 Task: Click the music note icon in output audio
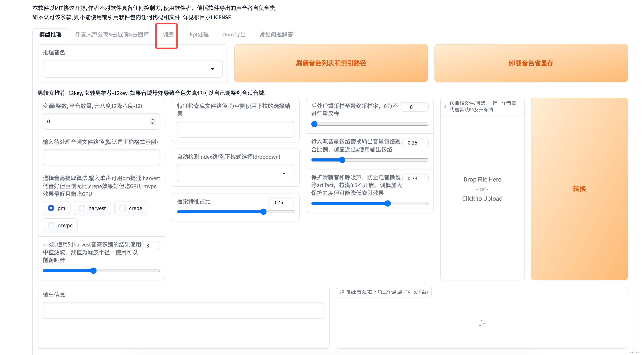482,323
